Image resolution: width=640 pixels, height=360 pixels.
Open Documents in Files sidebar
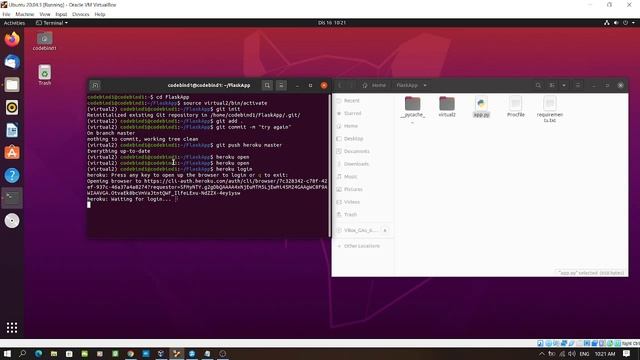(363, 151)
